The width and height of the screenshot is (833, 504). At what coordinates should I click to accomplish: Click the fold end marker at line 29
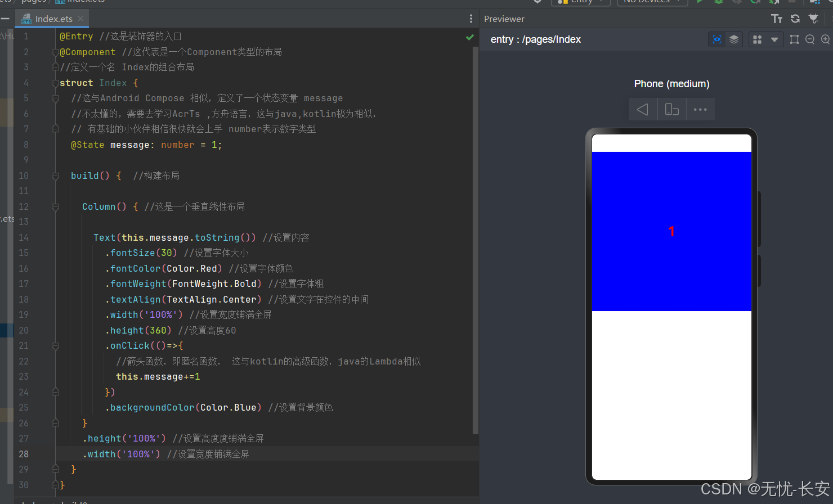click(x=55, y=469)
